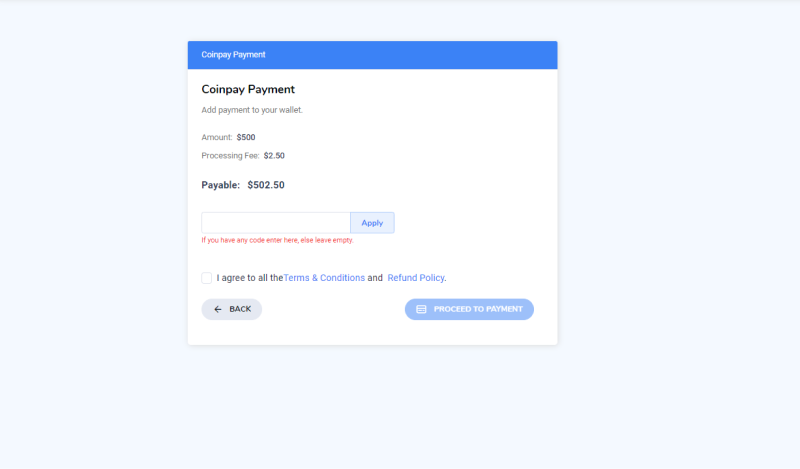800x469 pixels.
Task: Click the 'Add payment to your wallet' text
Action: click(252, 110)
